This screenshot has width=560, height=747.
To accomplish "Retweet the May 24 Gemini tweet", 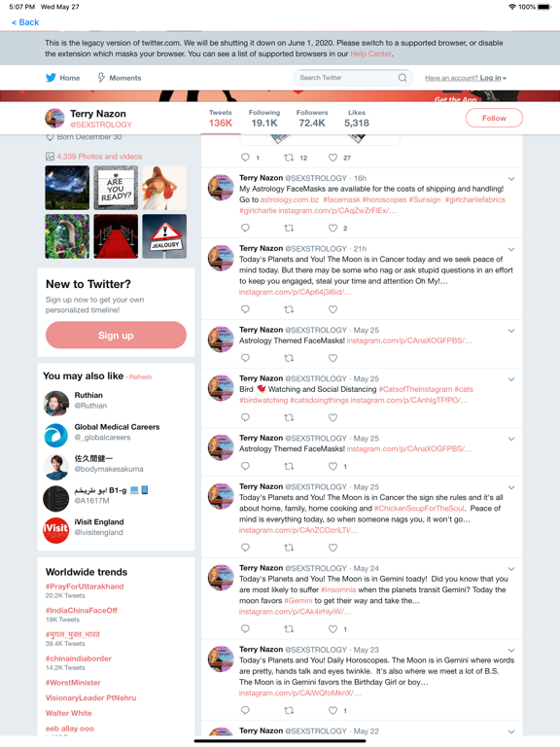I will 289,629.
